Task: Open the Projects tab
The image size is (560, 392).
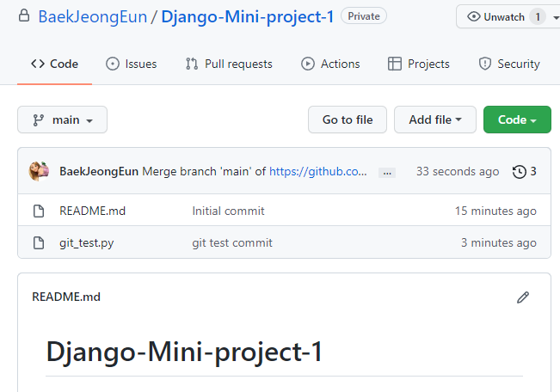Action: pyautogui.click(x=419, y=64)
